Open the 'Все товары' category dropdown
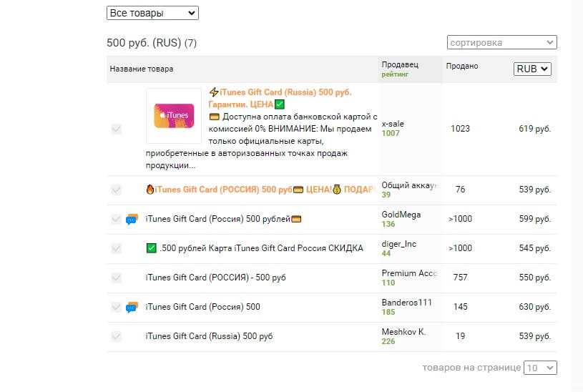 (x=152, y=13)
